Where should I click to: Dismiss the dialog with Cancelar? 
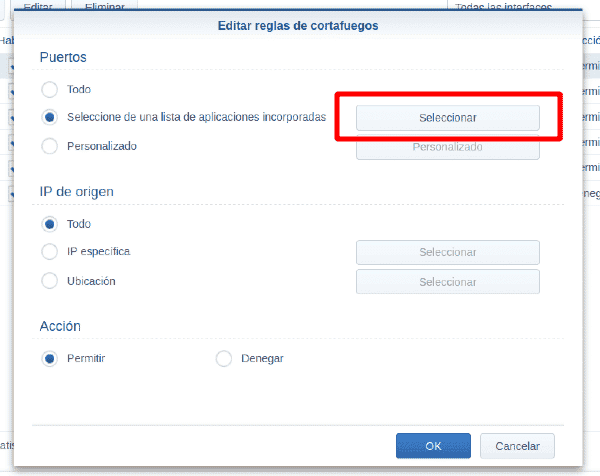point(517,446)
